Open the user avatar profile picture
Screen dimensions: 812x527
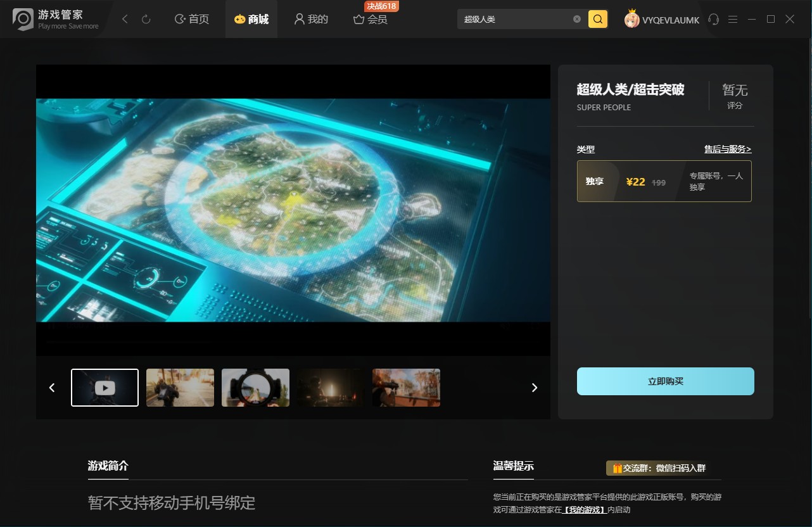coord(631,20)
